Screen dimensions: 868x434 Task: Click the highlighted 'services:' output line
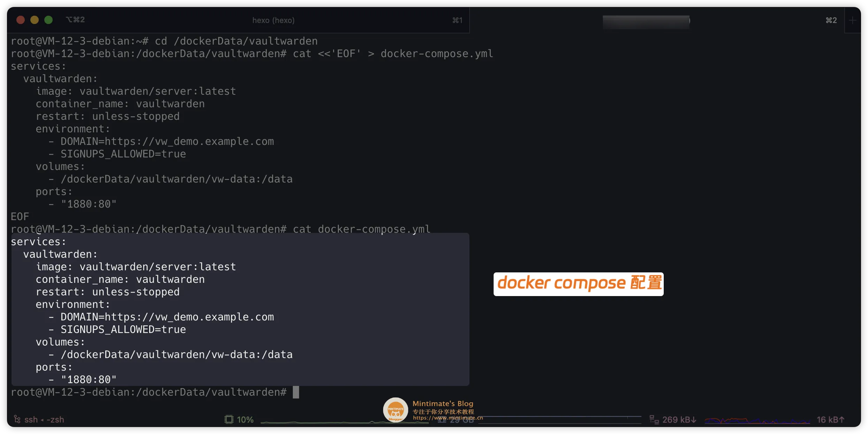pyautogui.click(x=38, y=242)
